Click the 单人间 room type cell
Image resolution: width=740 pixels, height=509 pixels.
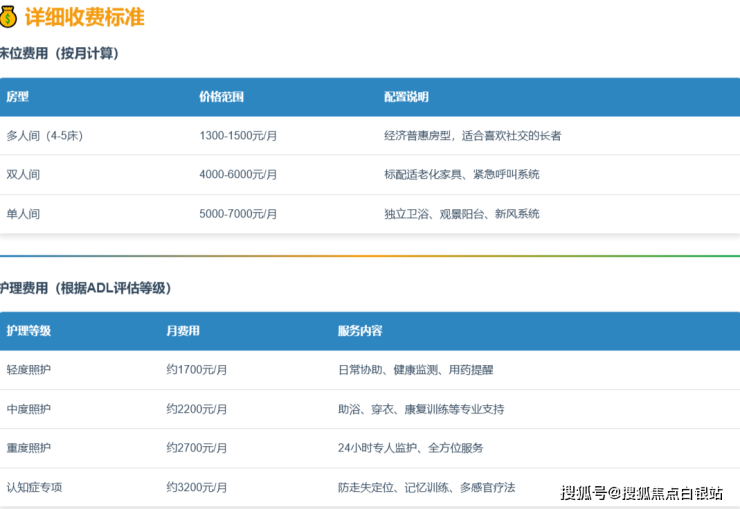coord(23,214)
